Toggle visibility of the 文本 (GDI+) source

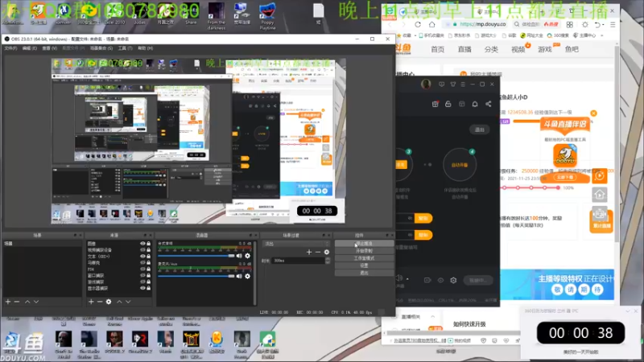(x=142, y=256)
